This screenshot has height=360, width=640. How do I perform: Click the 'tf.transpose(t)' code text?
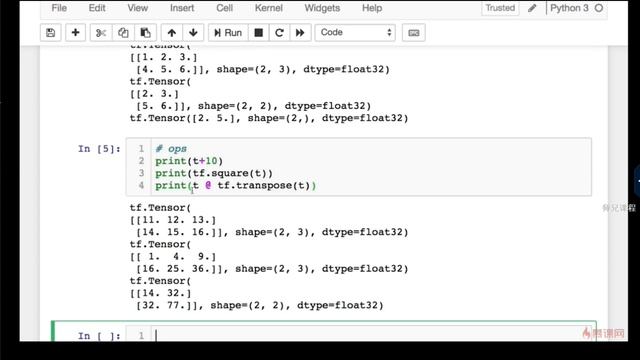click(264, 185)
